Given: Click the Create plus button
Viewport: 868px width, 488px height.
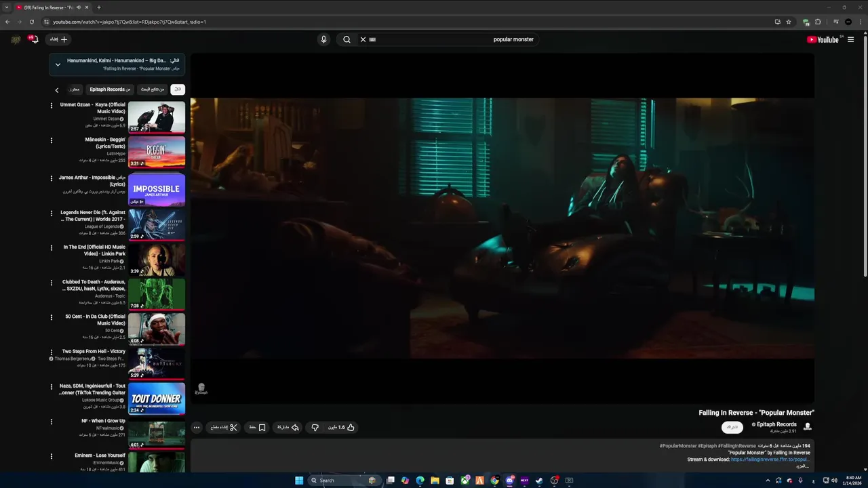Looking at the screenshot, I should point(58,39).
